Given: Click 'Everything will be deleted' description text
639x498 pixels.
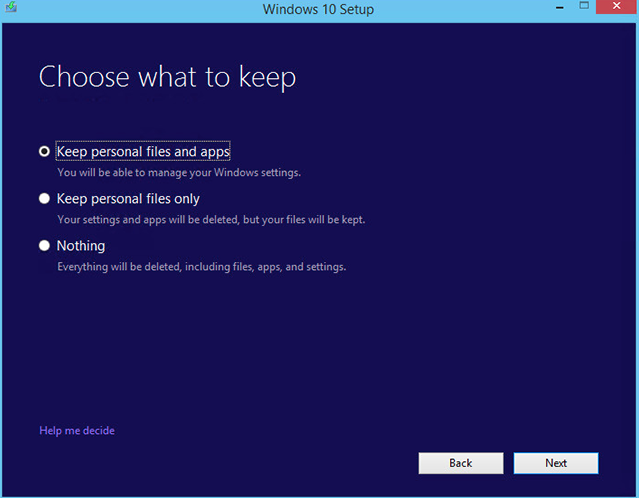Looking at the screenshot, I should click(x=202, y=267).
